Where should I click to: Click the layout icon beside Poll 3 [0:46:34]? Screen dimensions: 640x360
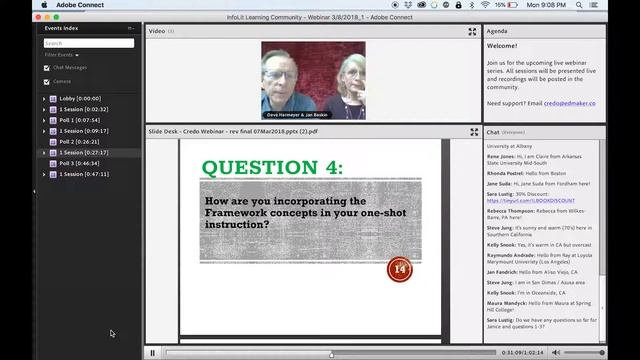(53, 164)
